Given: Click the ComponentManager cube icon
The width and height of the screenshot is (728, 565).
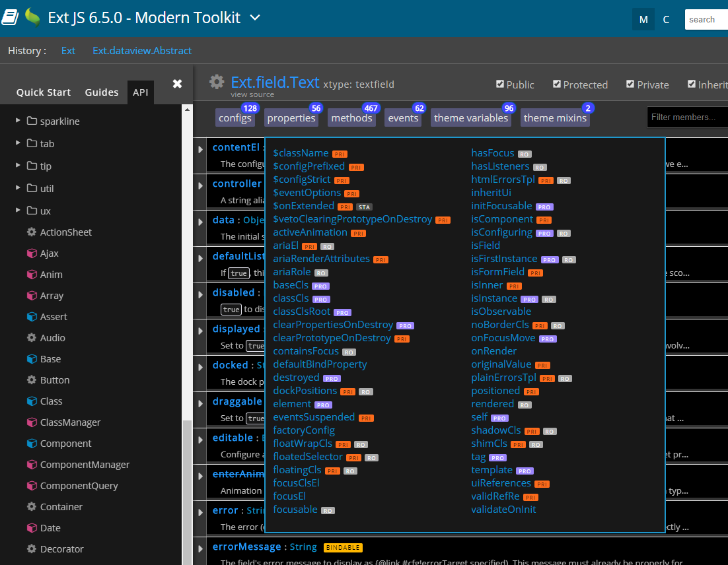Looking at the screenshot, I should pyautogui.click(x=32, y=464).
